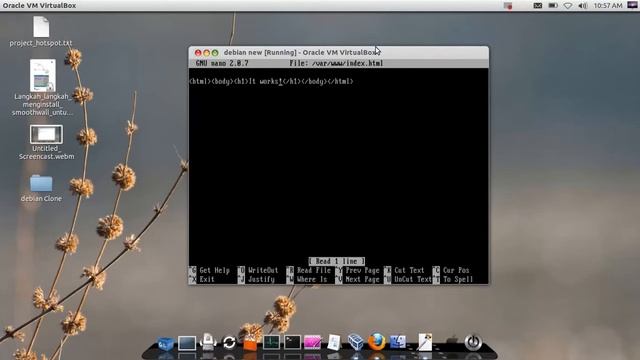Open the Finder-style file manager icon
Viewport: 640px width, 360px height.
pos(398,342)
